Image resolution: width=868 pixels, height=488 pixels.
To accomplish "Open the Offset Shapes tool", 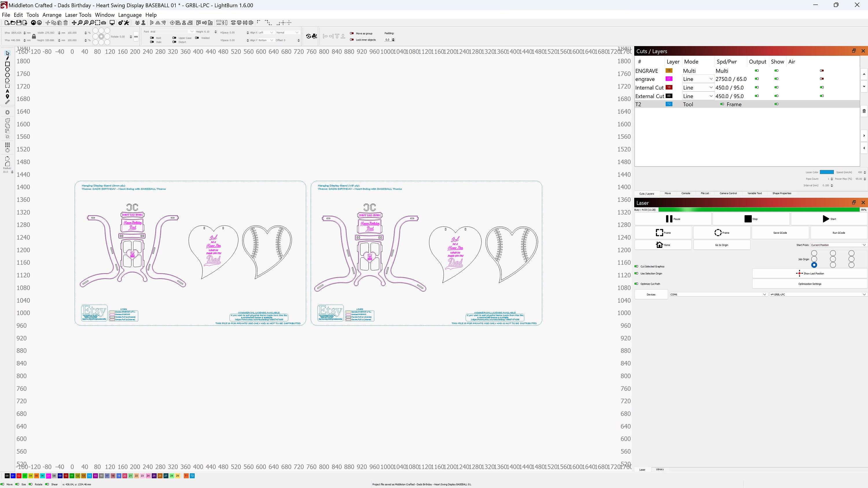I will [x=8, y=113].
